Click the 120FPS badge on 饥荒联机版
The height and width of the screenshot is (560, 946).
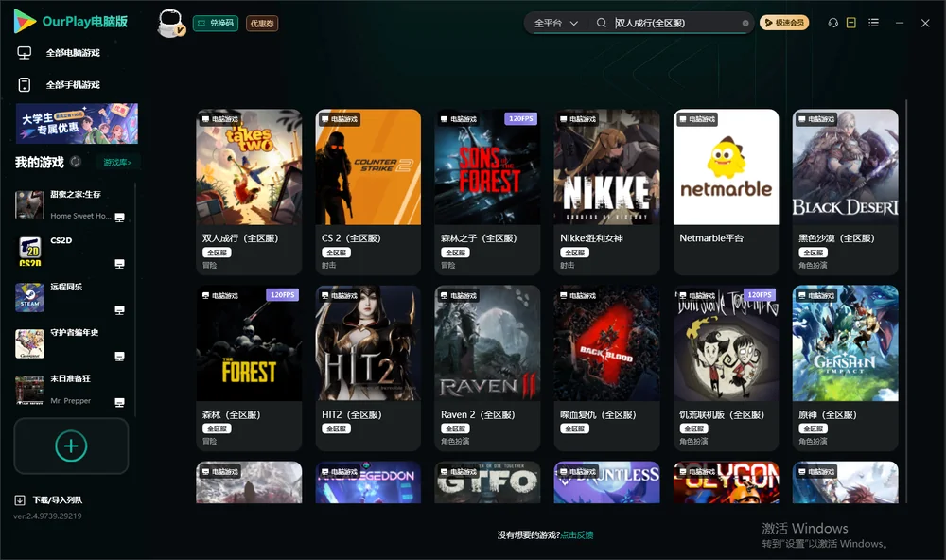(760, 295)
